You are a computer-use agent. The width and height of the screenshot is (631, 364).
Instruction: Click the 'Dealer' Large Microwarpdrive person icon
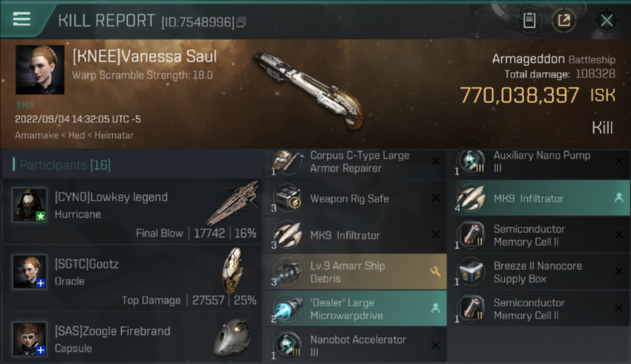coord(435,309)
